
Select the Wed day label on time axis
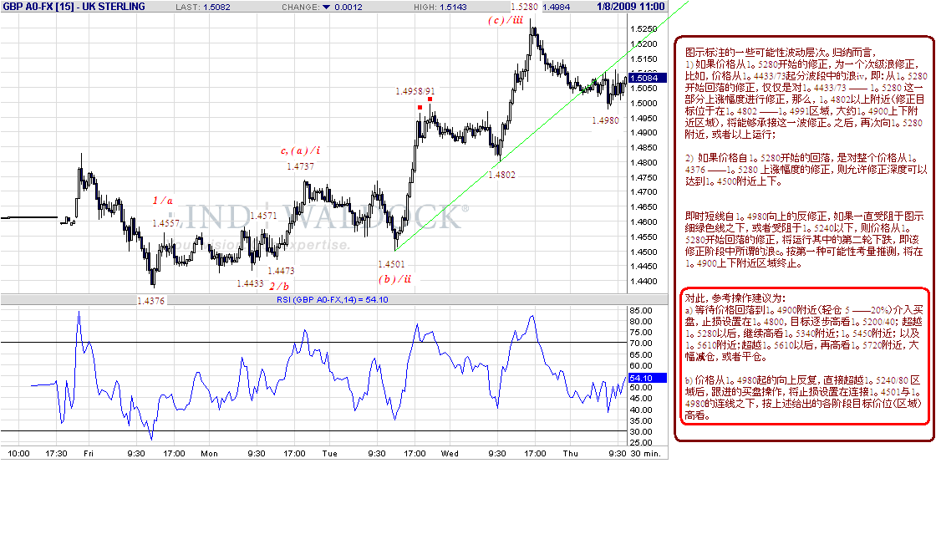click(450, 454)
